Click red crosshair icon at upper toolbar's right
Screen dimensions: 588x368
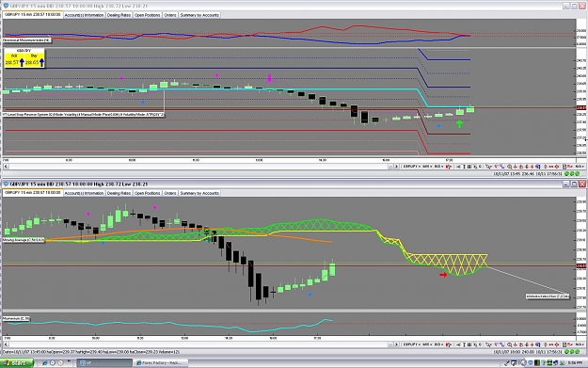tap(557, 167)
